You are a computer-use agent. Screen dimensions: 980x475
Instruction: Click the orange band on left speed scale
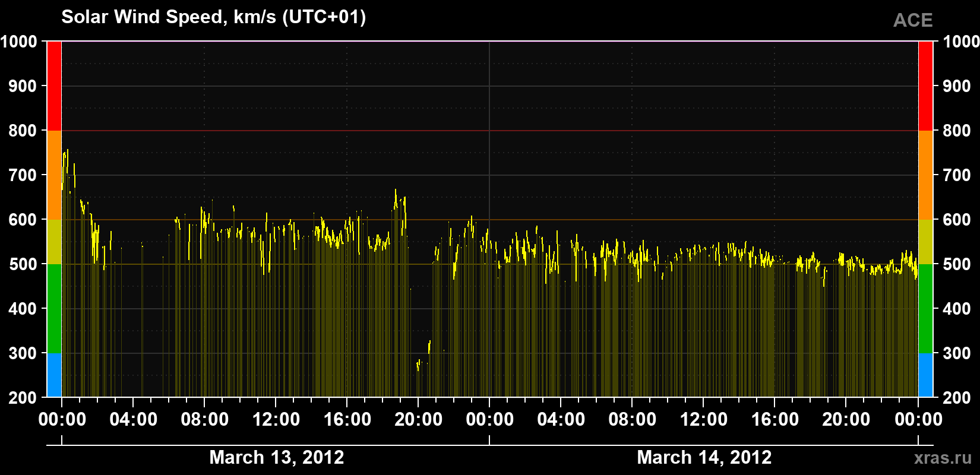54,175
